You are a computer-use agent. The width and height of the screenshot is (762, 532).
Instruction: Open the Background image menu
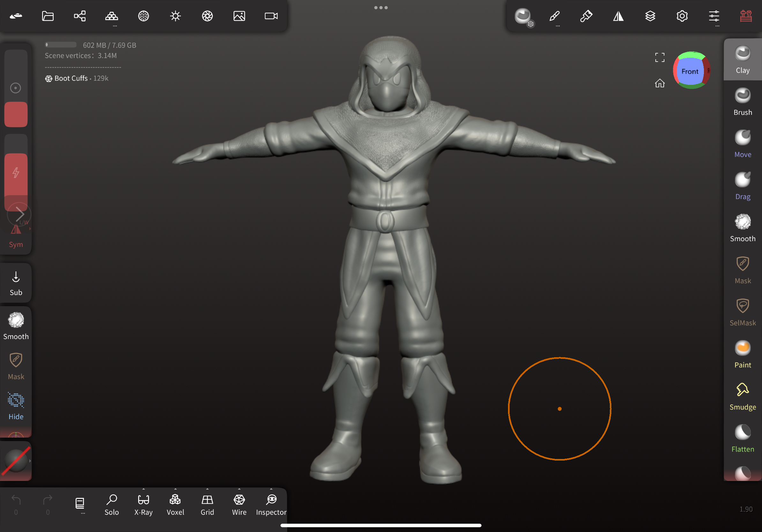coord(239,16)
